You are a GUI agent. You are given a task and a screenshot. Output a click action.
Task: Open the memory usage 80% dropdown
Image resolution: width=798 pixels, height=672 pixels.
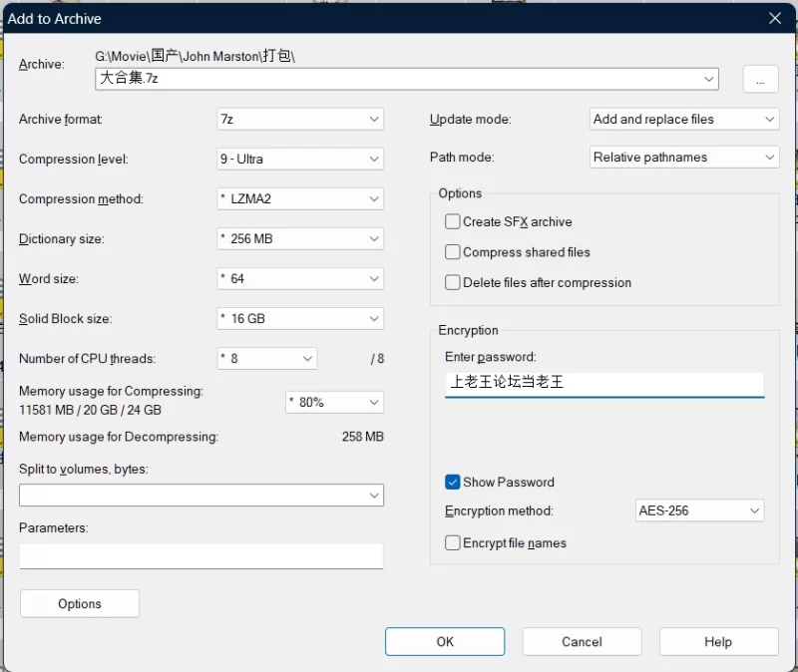tap(334, 402)
